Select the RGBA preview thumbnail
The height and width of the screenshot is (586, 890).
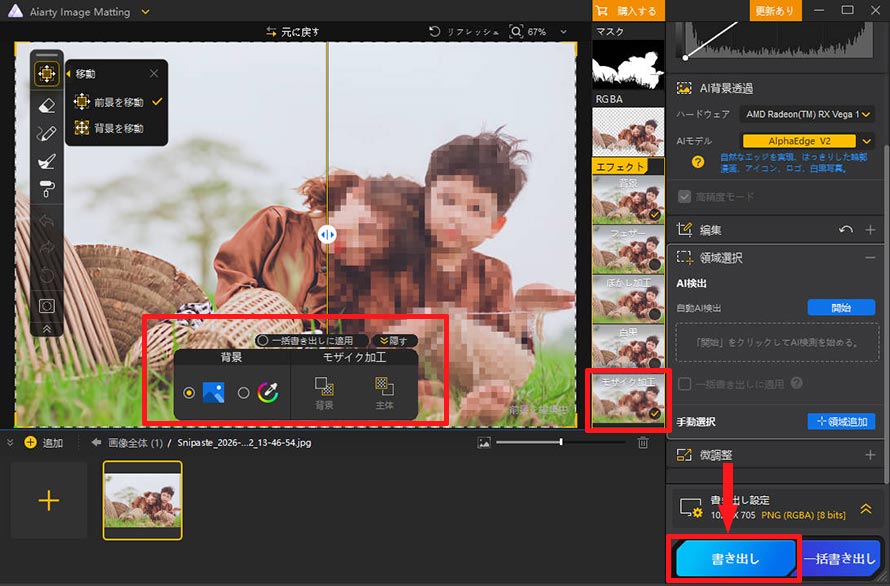pos(628,132)
